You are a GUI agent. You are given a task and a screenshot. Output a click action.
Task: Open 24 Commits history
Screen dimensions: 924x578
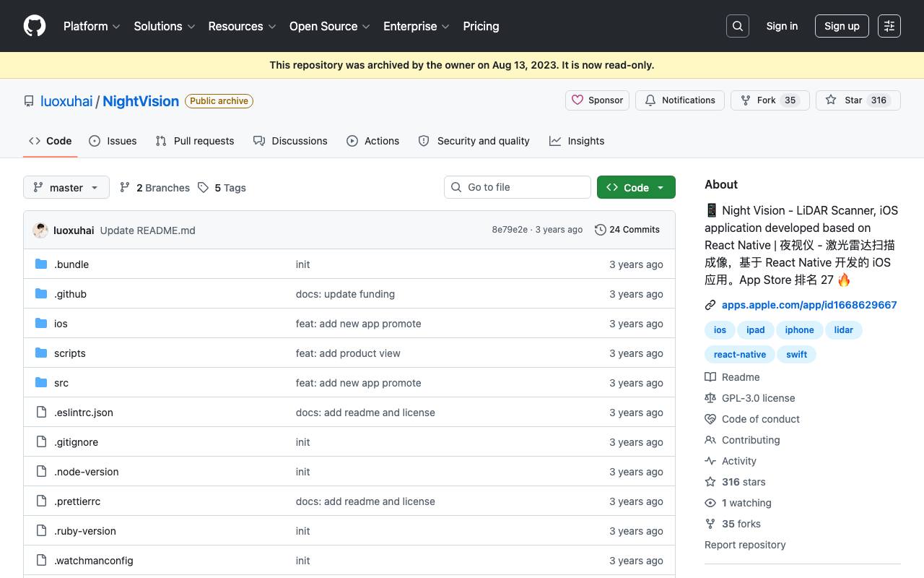pyautogui.click(x=627, y=230)
